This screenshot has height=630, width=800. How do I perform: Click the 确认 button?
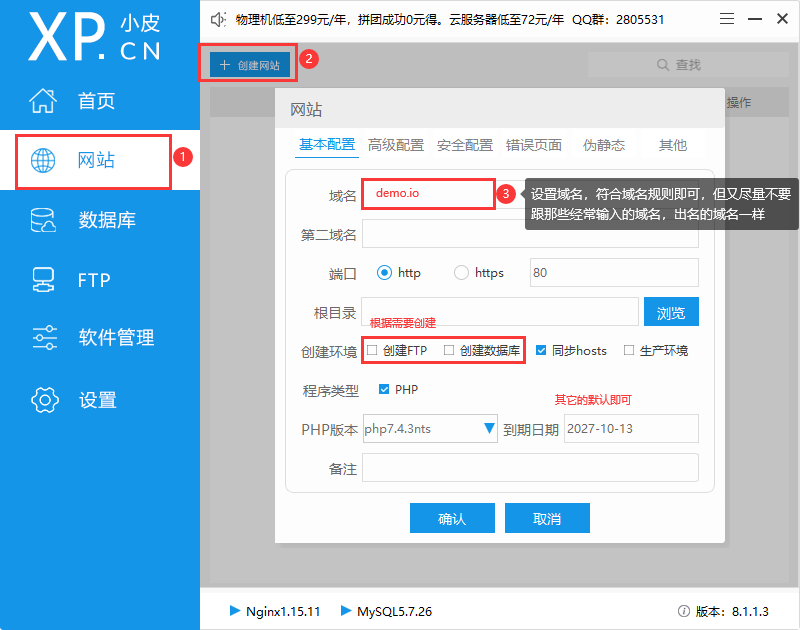(x=452, y=519)
